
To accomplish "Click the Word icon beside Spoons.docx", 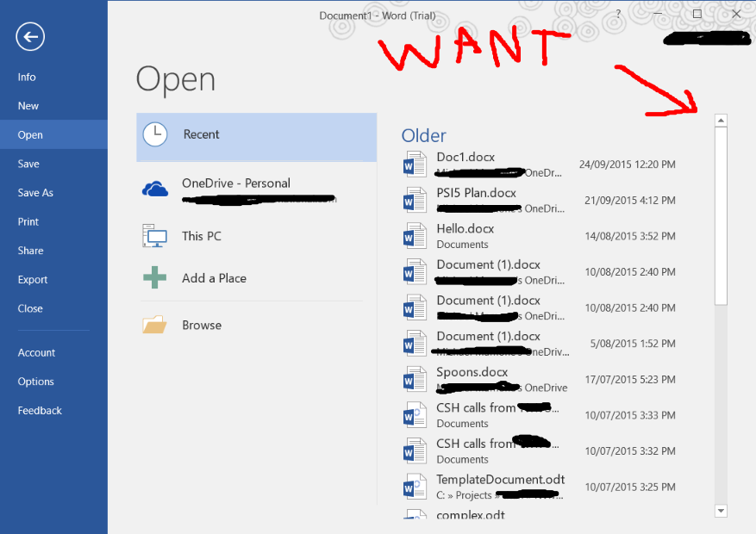I will [415, 379].
